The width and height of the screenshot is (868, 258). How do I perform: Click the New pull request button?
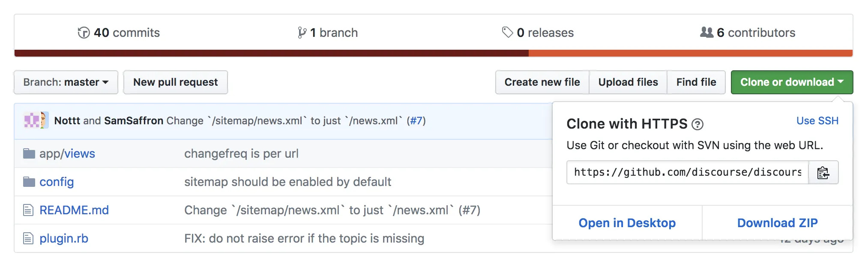pos(175,82)
